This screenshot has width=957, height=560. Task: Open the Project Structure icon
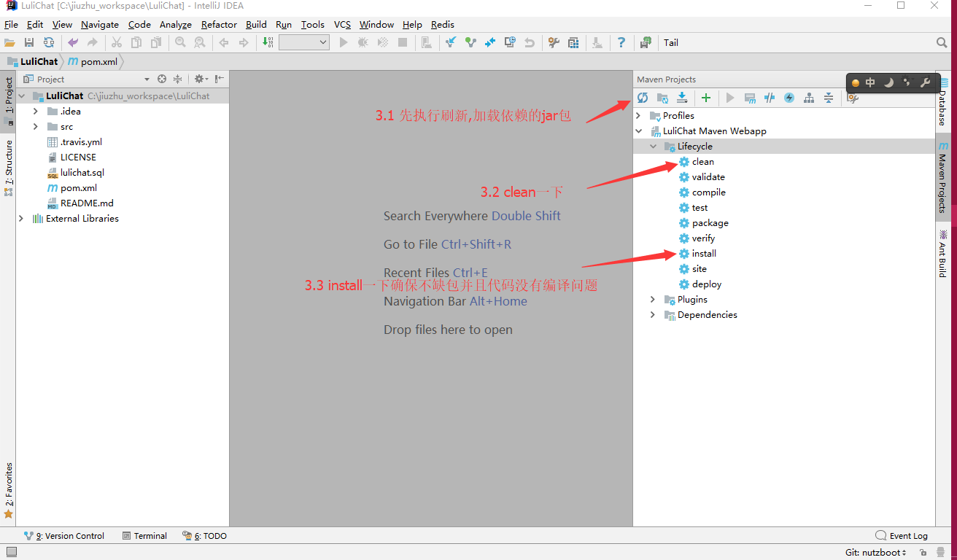coord(573,43)
